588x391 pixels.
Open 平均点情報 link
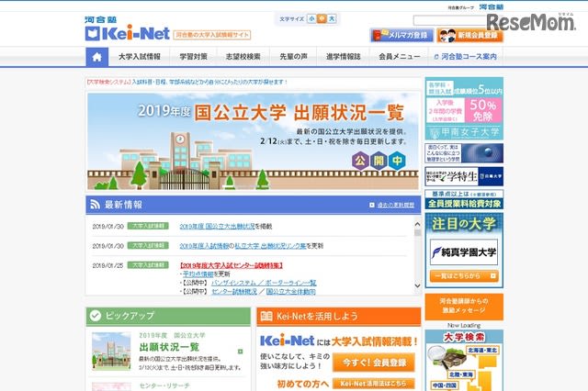(198, 274)
